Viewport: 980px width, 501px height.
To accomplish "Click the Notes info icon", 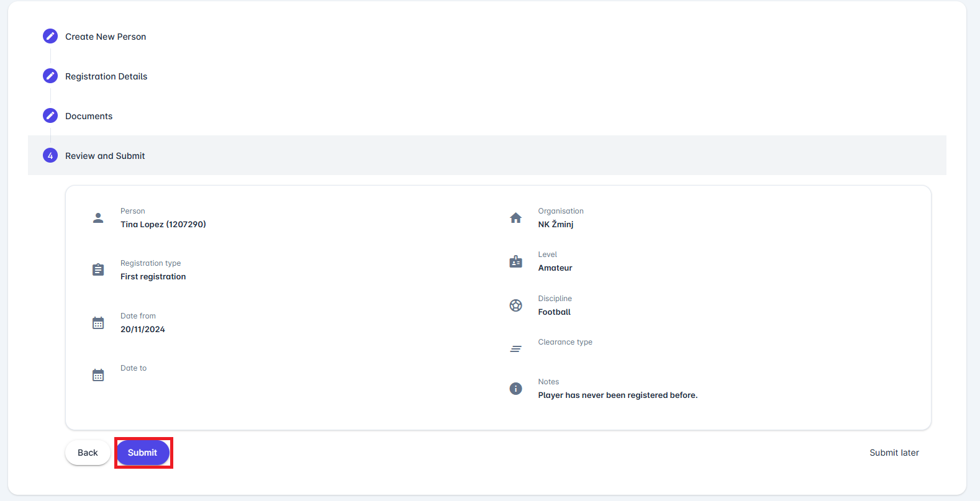I will (x=515, y=389).
